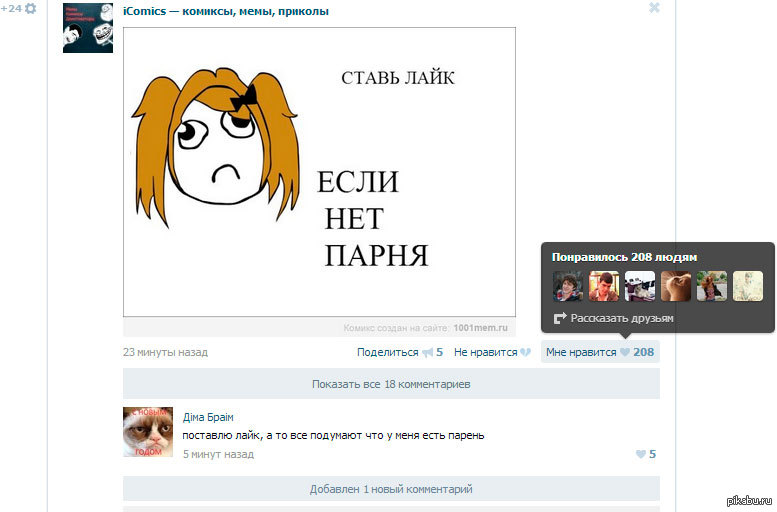
Task: Click the megaphone share icon
Action: point(427,352)
